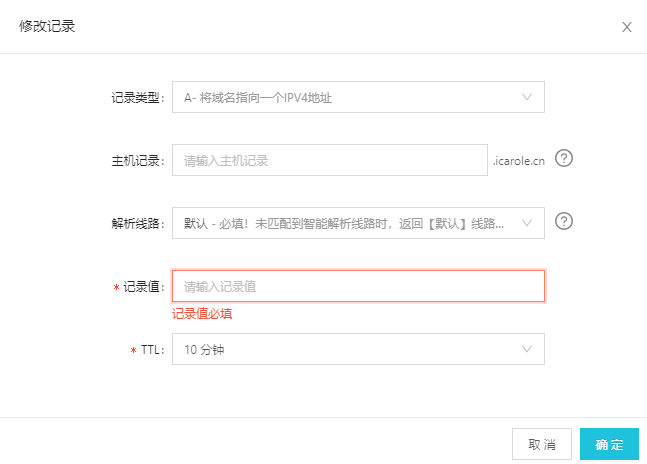Expand the 记录类型 dropdown arrow
Image resolution: width=647 pixels, height=464 pixels.
click(527, 97)
